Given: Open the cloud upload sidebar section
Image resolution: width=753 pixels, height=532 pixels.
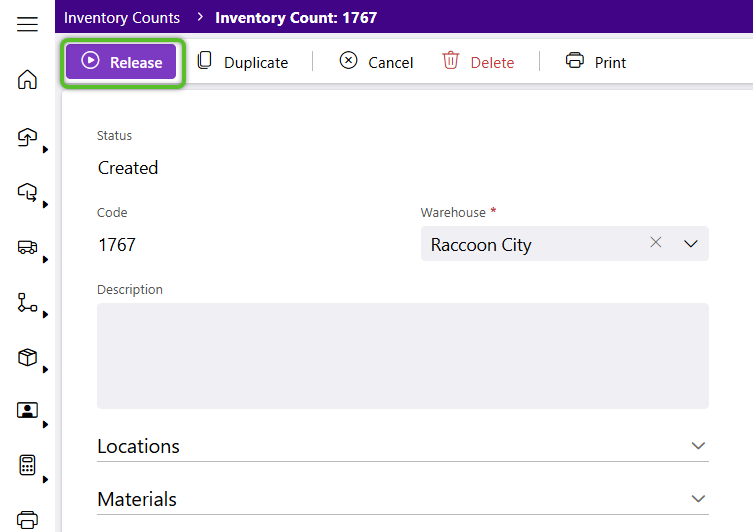Looking at the screenshot, I should (27, 137).
